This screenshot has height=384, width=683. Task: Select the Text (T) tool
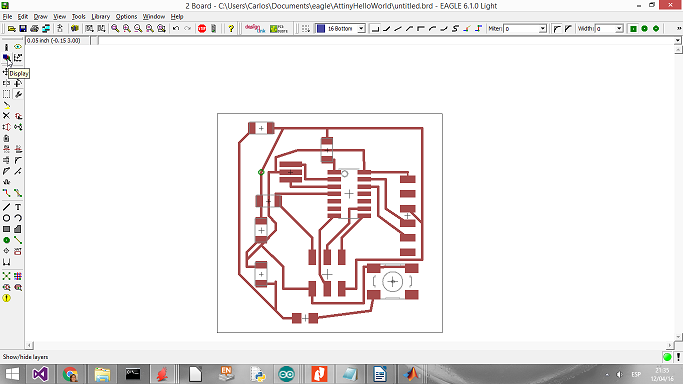(x=18, y=207)
